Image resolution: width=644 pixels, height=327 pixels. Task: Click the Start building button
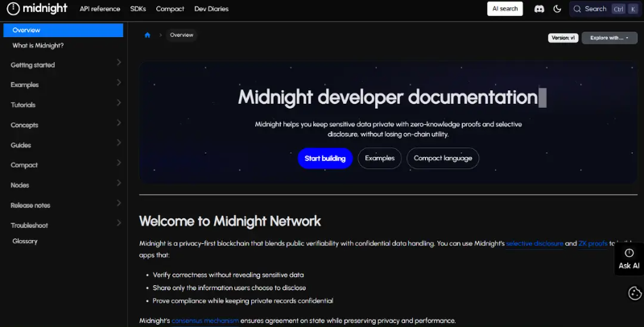pyautogui.click(x=325, y=158)
